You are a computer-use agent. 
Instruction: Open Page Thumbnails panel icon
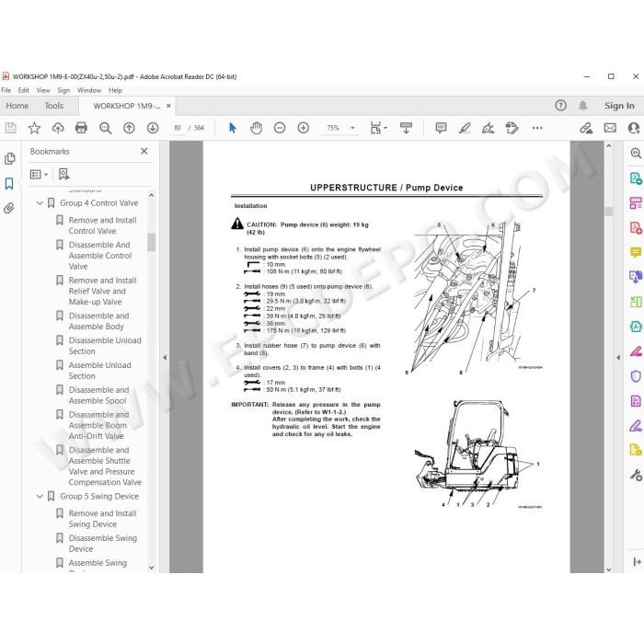click(x=9, y=158)
